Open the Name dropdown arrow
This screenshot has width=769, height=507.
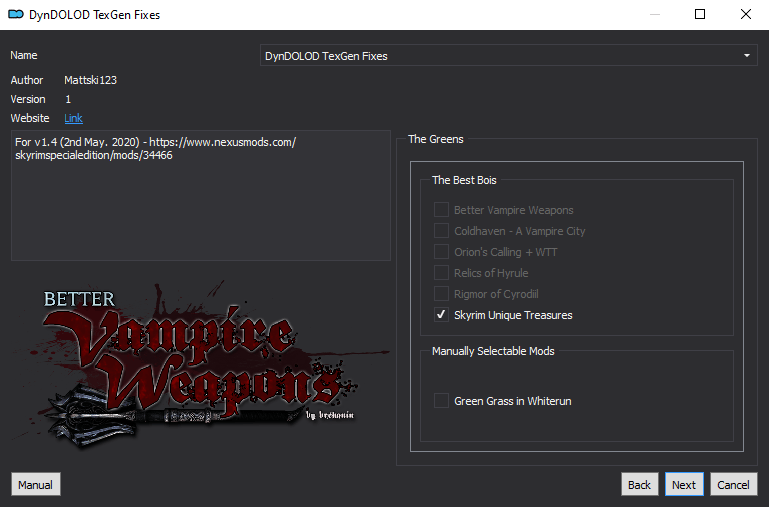coord(746,56)
